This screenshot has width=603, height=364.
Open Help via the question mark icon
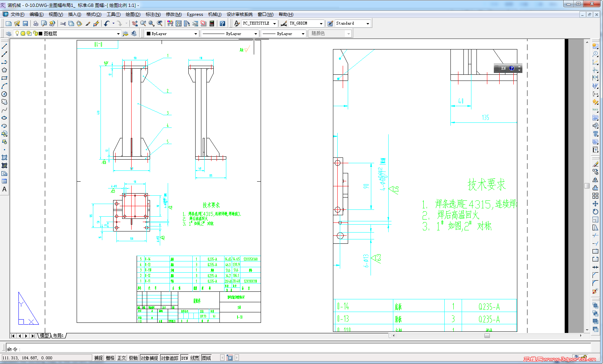coord(222,23)
